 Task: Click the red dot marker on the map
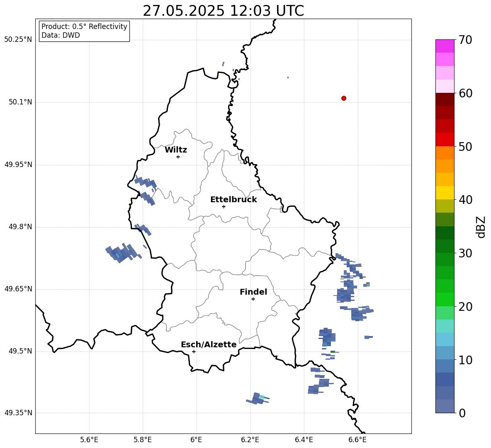click(343, 98)
